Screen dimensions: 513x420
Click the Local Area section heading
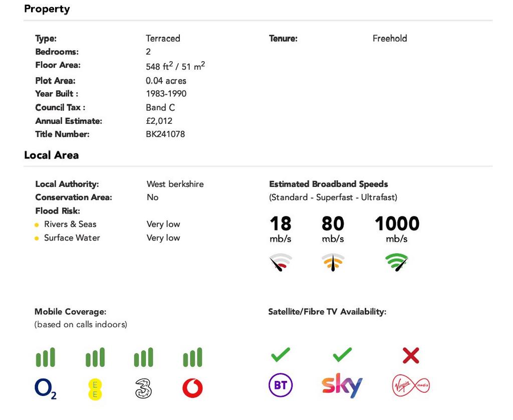52,155
